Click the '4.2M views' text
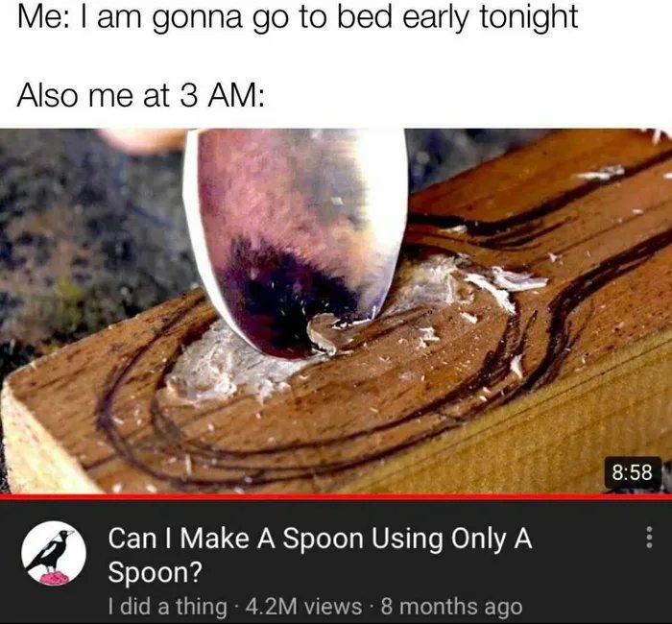Image resolution: width=672 pixels, height=624 pixels. click(x=304, y=607)
